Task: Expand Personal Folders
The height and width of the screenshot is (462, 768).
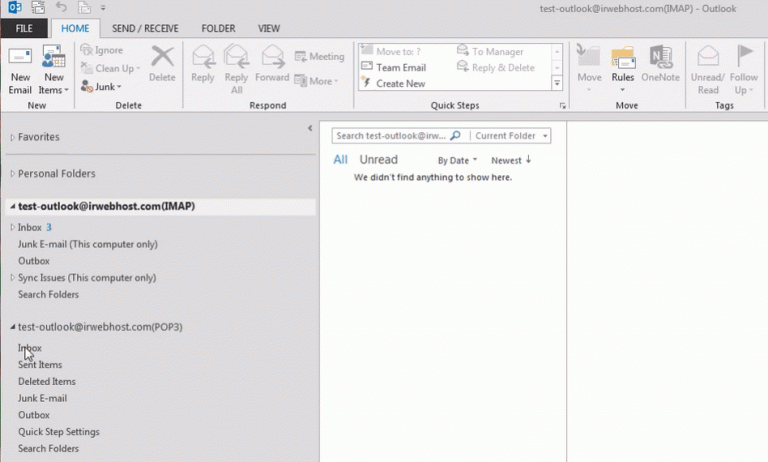Action: (13, 174)
